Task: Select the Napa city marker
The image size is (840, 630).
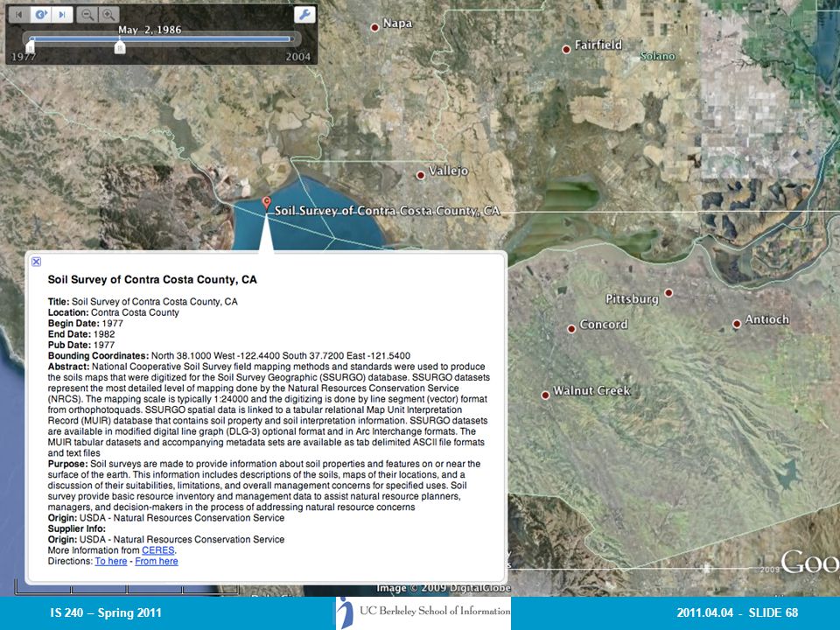Action: 375,27
